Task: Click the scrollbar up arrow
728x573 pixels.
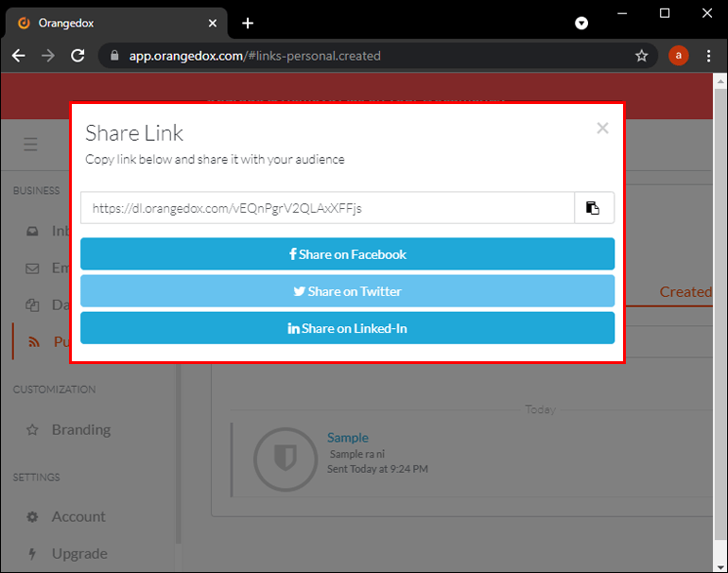Action: coord(720,80)
